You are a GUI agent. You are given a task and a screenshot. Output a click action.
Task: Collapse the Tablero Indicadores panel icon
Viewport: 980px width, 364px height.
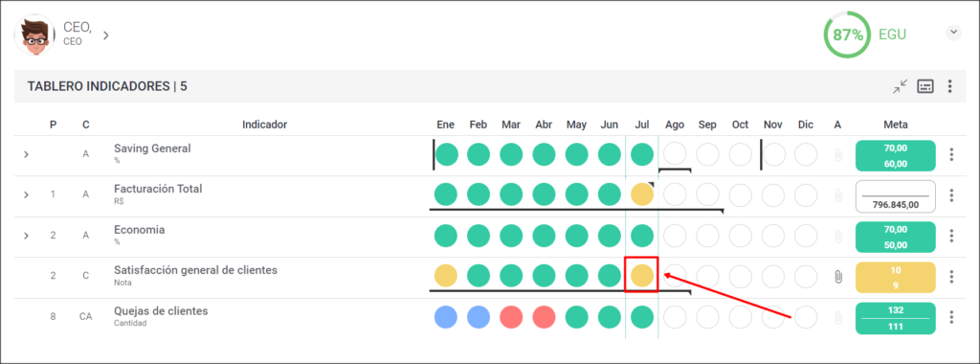[900, 86]
